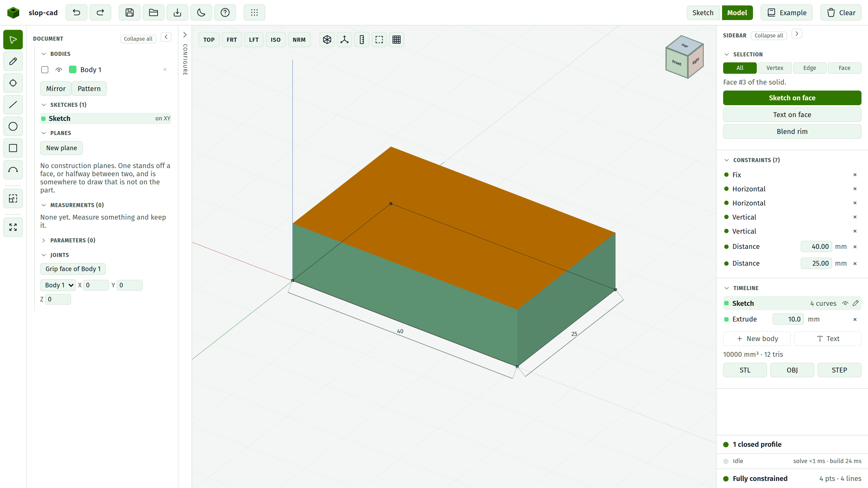This screenshot has width=868, height=488.
Task: Collapse the Bodies section
Action: coord(43,54)
